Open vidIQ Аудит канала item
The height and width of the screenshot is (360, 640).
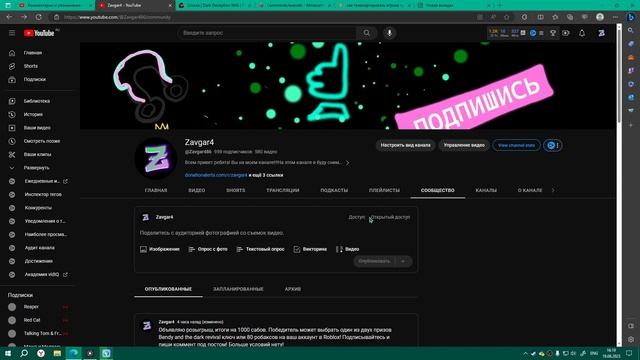pyautogui.click(x=39, y=248)
